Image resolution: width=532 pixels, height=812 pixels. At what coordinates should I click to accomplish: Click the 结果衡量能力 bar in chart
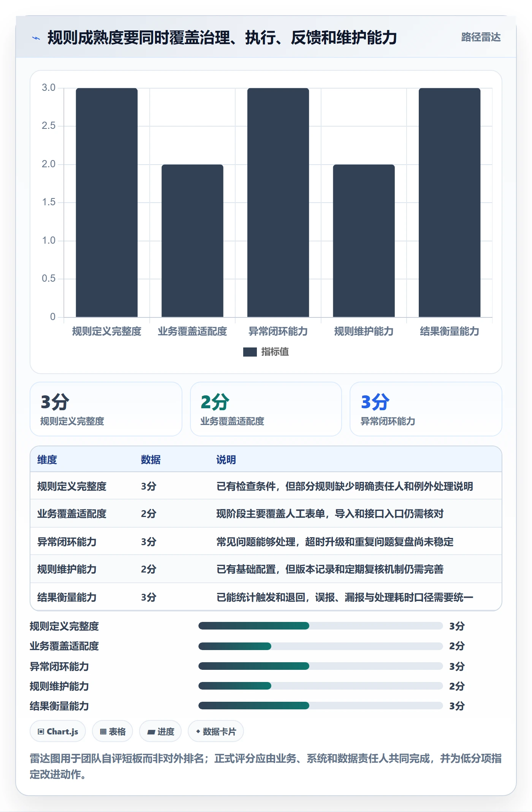click(450, 202)
